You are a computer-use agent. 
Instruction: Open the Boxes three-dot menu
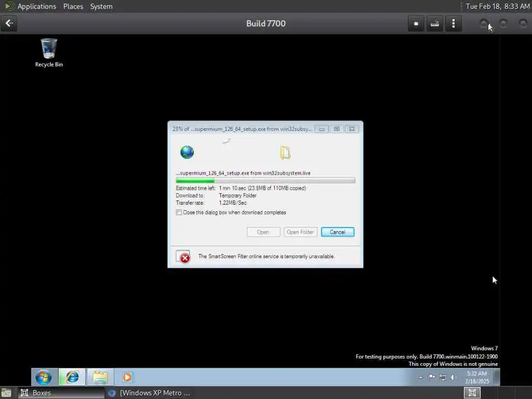[453, 24]
